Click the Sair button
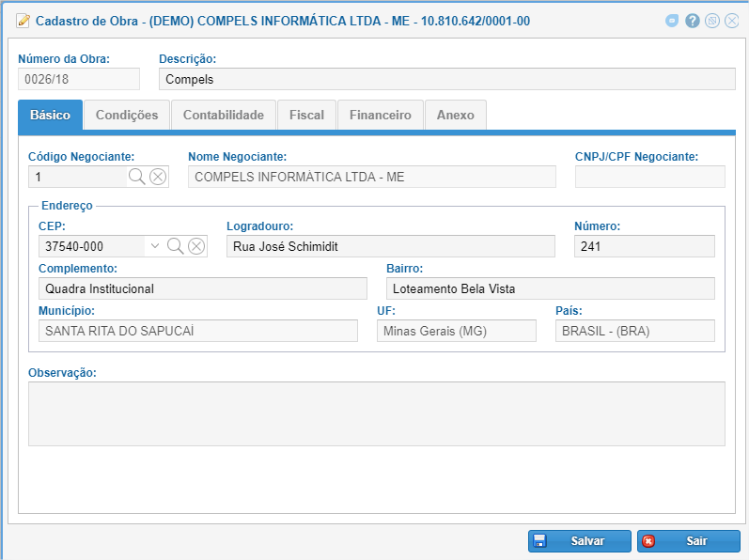 (x=689, y=541)
